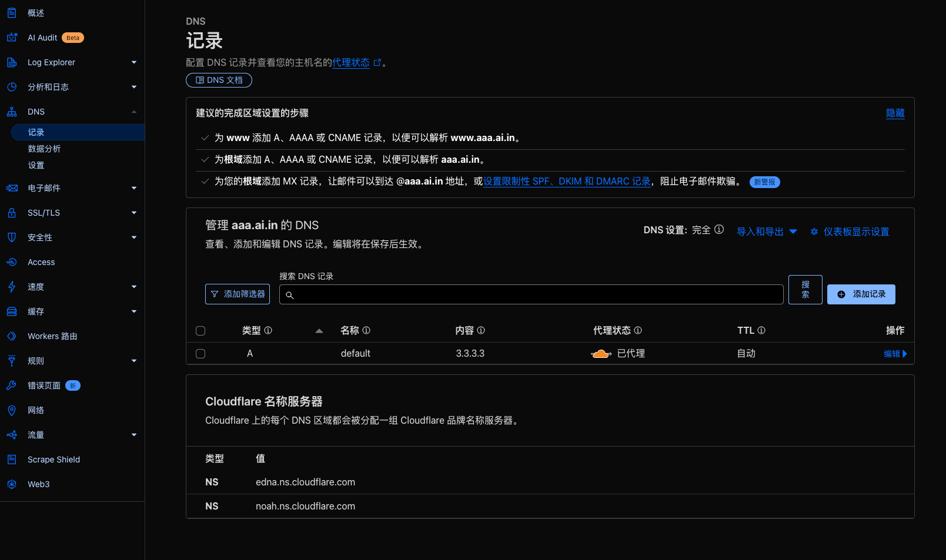
Task: Click the info icon next to 内容 header
Action: (481, 330)
